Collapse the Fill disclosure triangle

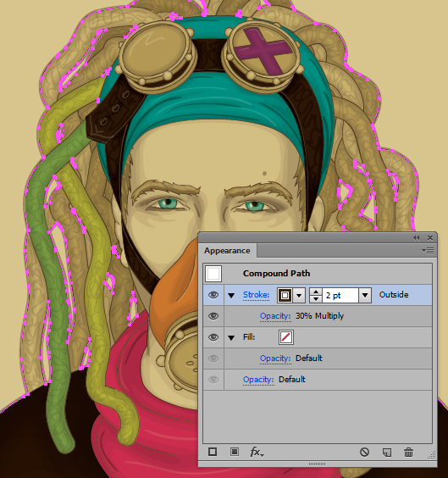[231, 338]
